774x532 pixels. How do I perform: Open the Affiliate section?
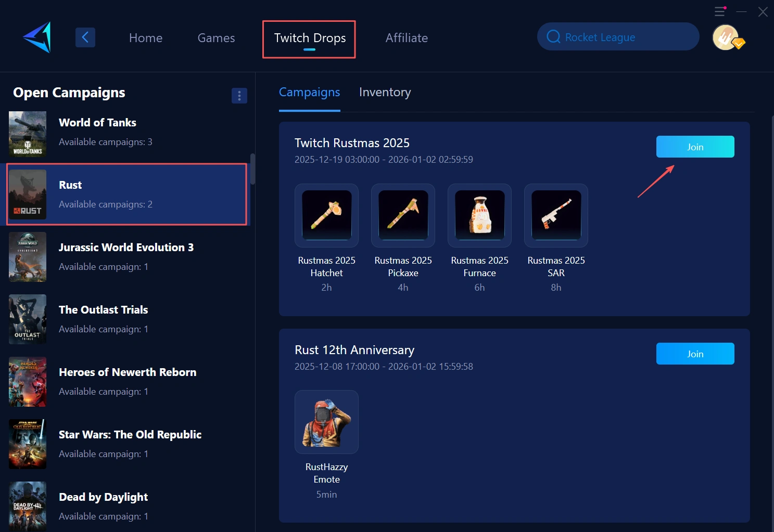point(407,37)
